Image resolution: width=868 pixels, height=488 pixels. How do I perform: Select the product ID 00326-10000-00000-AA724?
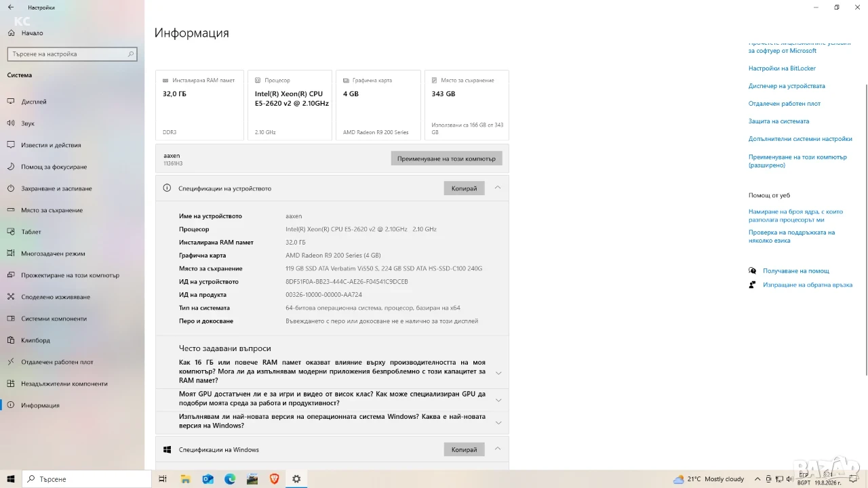[323, 295]
